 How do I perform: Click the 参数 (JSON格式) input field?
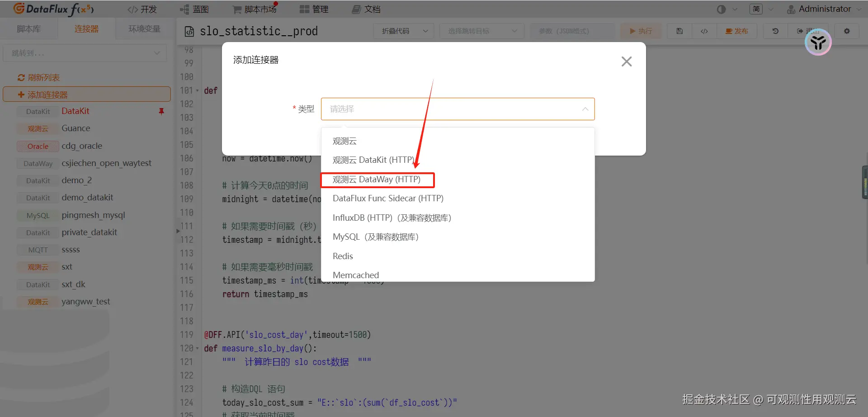pyautogui.click(x=572, y=31)
